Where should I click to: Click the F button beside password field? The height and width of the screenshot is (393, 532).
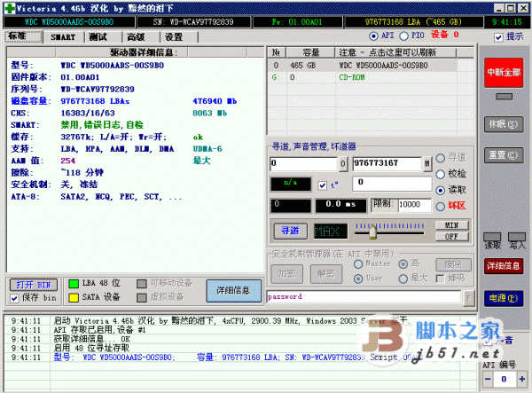pos(468,298)
